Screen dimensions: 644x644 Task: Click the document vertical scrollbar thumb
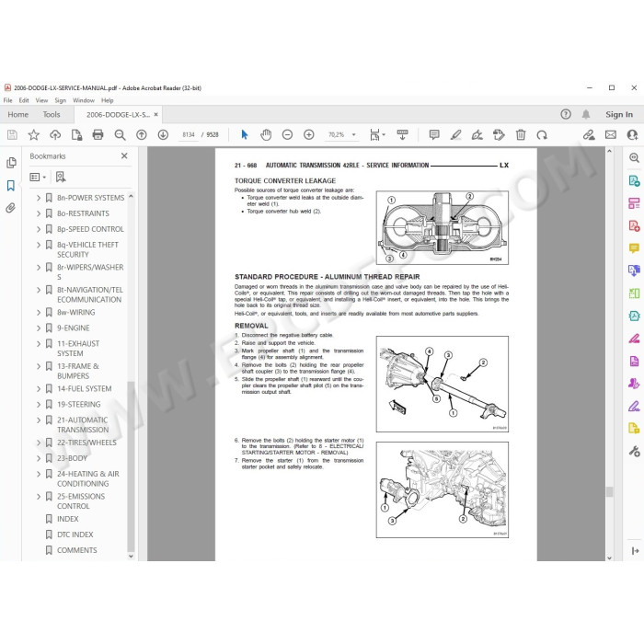click(609, 491)
